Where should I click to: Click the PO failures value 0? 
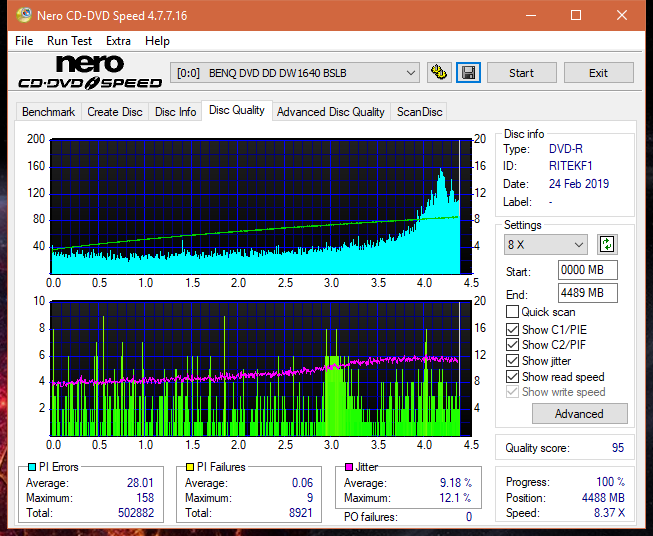[x=469, y=517]
